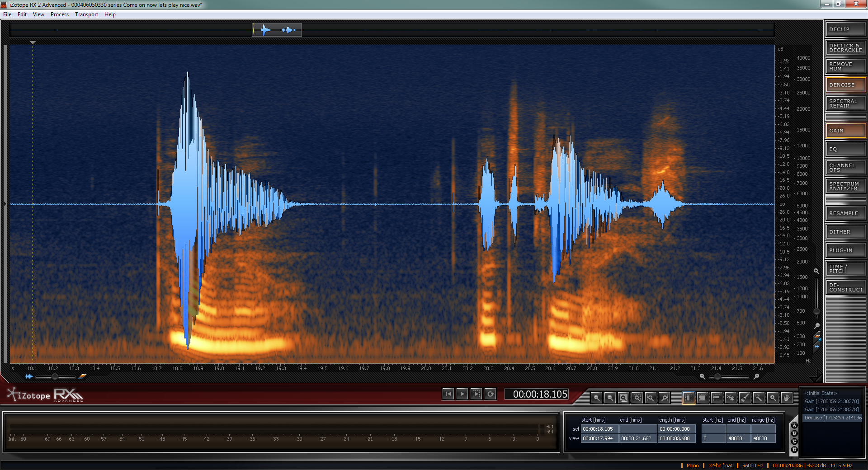This screenshot has width=868, height=470.
Task: Click the waveform icon beside frequency scale
Action: 816,346
